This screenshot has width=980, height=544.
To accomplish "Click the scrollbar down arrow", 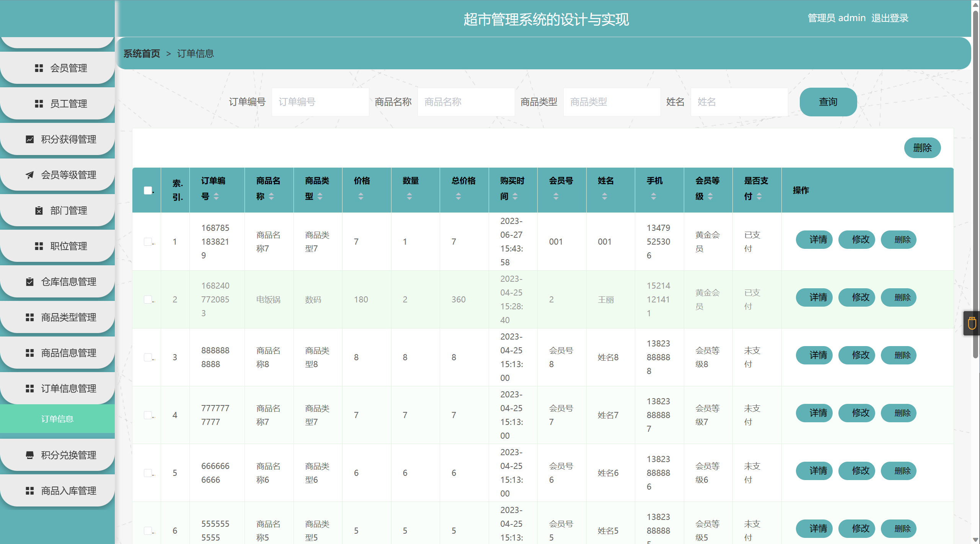I will (x=975, y=540).
